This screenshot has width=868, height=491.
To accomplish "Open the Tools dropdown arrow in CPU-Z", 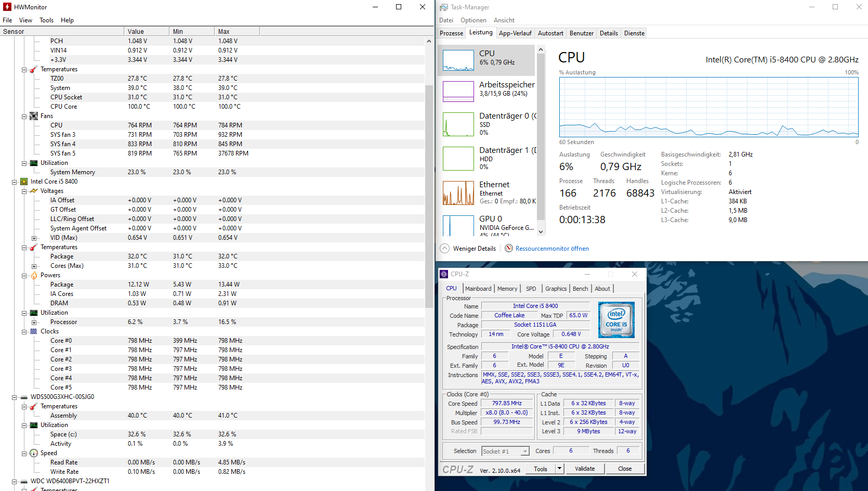I will (x=559, y=469).
